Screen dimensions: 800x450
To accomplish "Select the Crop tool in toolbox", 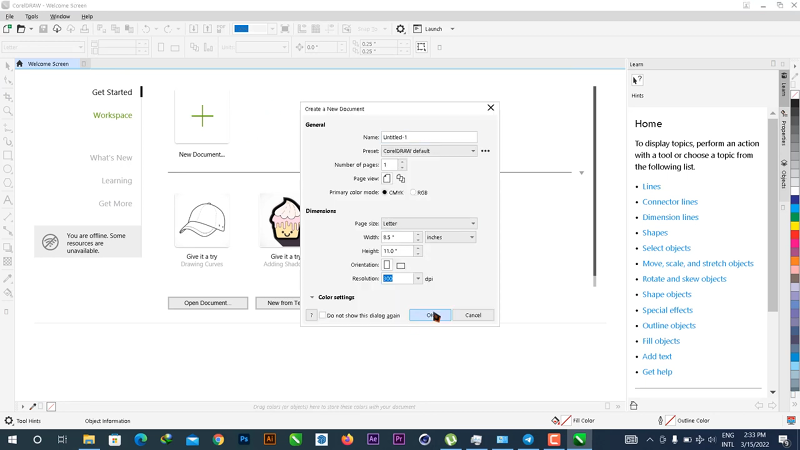I will (8, 96).
